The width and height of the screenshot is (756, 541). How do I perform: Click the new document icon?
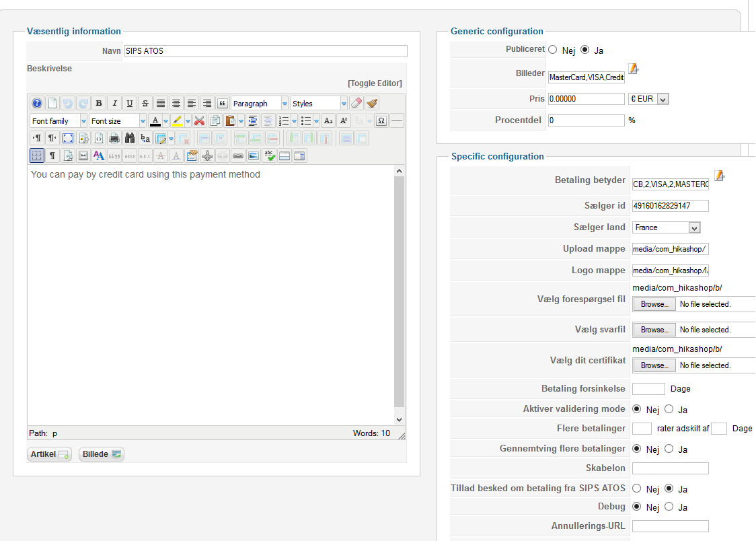pos(52,103)
